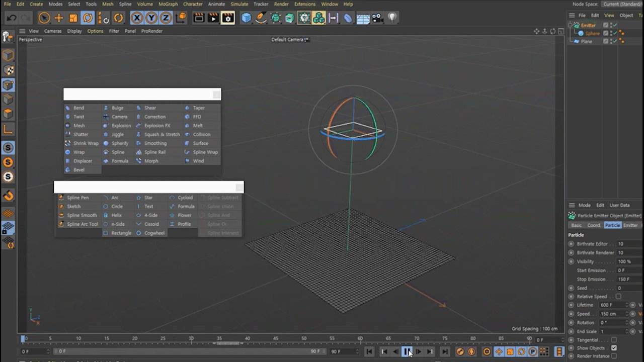Toggle Z-axis lock
Image resolution: width=644 pixels, height=362 pixels.
click(166, 18)
